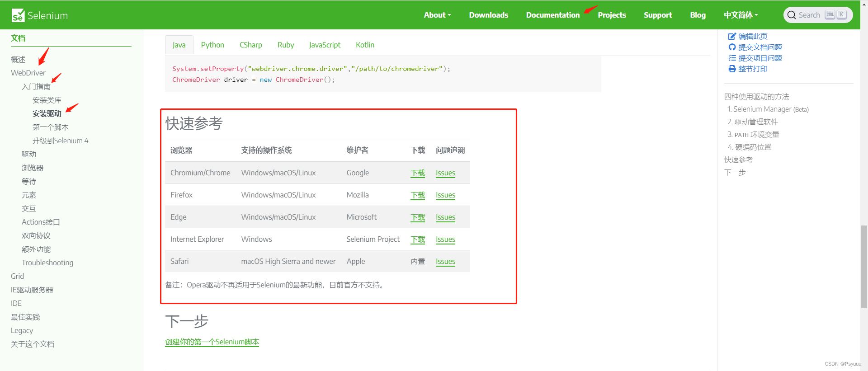Click the Firefox 下载 link
This screenshot has width=868, height=371.
(x=418, y=195)
